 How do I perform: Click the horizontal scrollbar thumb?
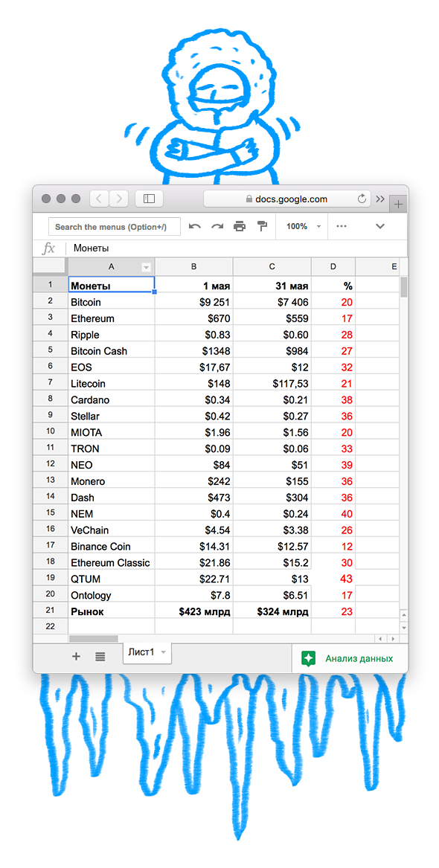(93, 639)
